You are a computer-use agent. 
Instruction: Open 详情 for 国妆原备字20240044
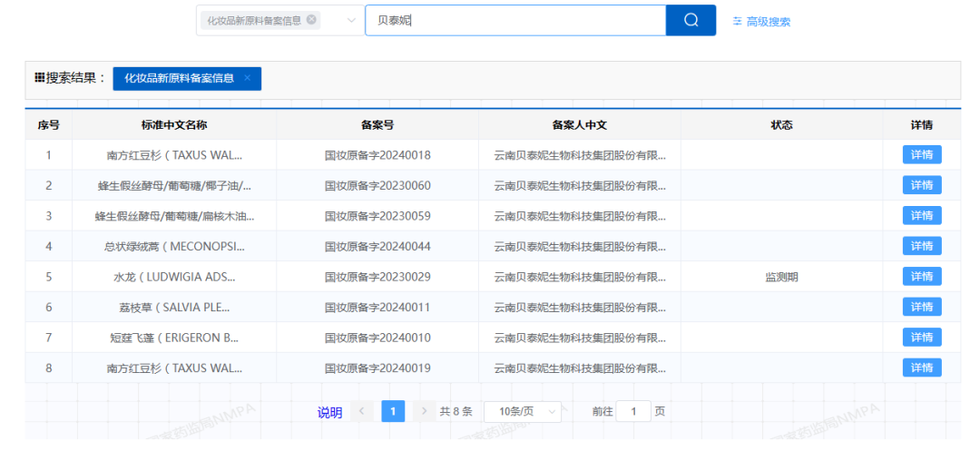coord(922,246)
